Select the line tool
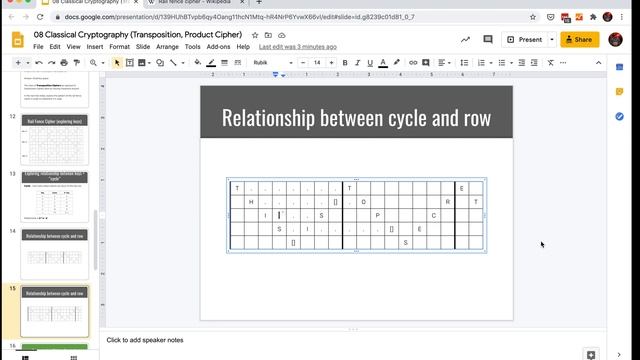Image resolution: width=640 pixels, height=360 pixels. point(173,63)
